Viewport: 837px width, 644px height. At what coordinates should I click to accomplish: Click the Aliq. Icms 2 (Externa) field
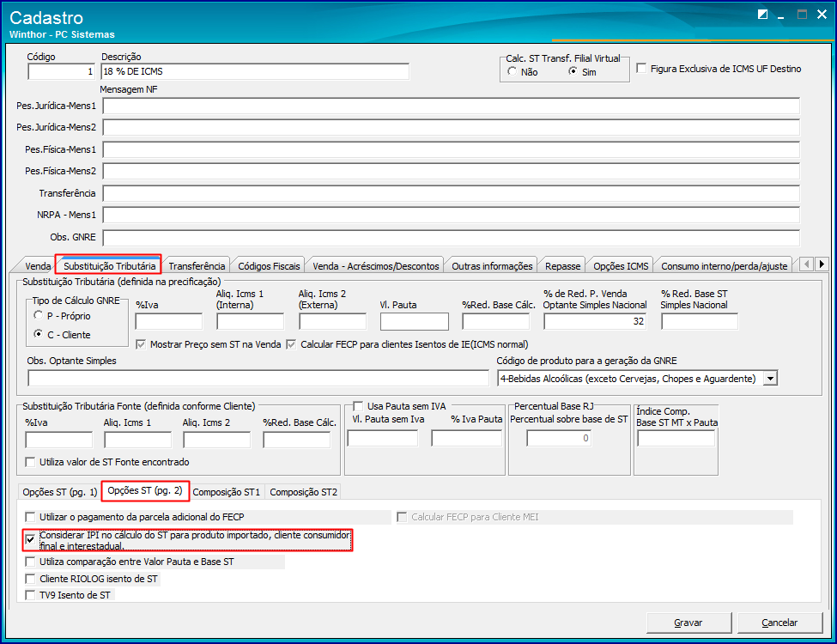tap(333, 321)
